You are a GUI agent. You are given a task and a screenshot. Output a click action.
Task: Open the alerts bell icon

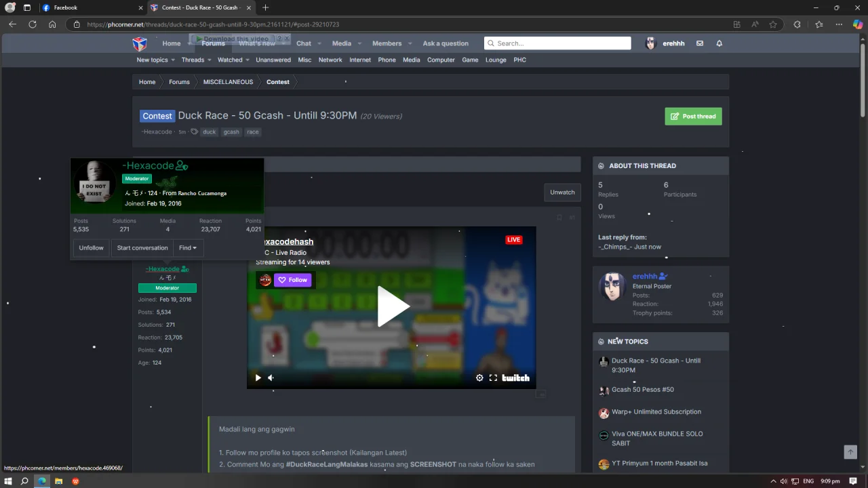(x=719, y=43)
